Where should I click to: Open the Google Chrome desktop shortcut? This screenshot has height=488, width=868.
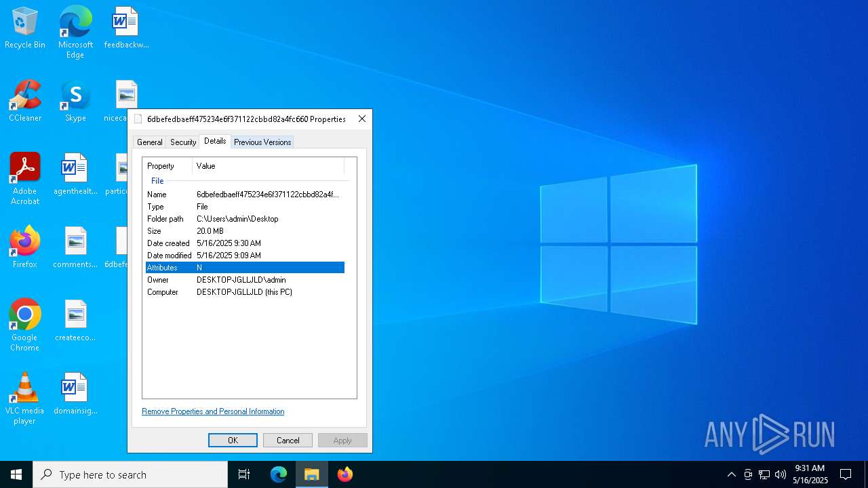click(25, 325)
